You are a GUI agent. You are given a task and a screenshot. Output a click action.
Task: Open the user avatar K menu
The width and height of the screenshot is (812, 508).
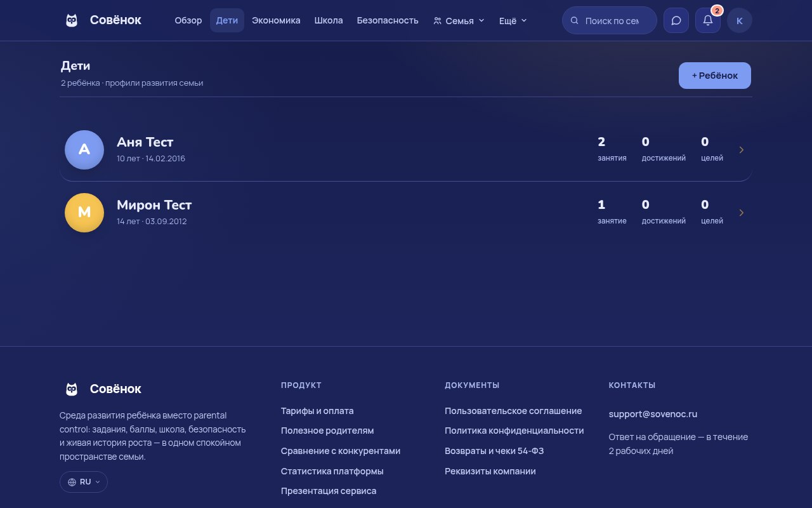740,20
